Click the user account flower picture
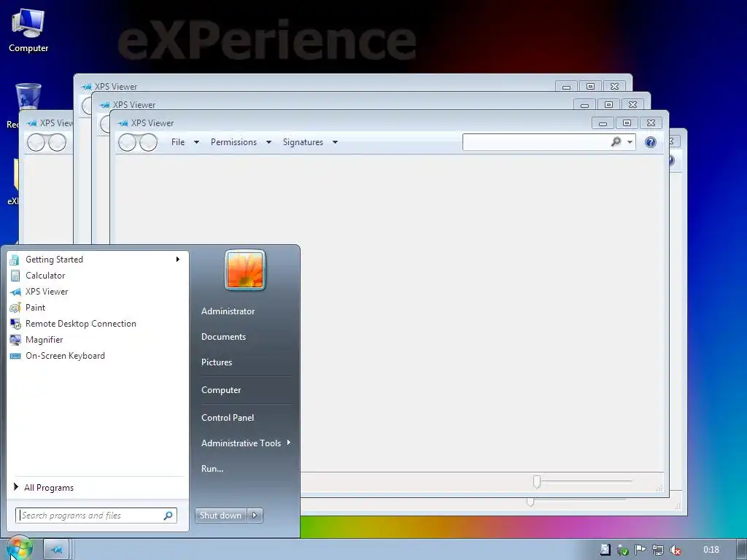The image size is (747, 560). click(x=245, y=270)
